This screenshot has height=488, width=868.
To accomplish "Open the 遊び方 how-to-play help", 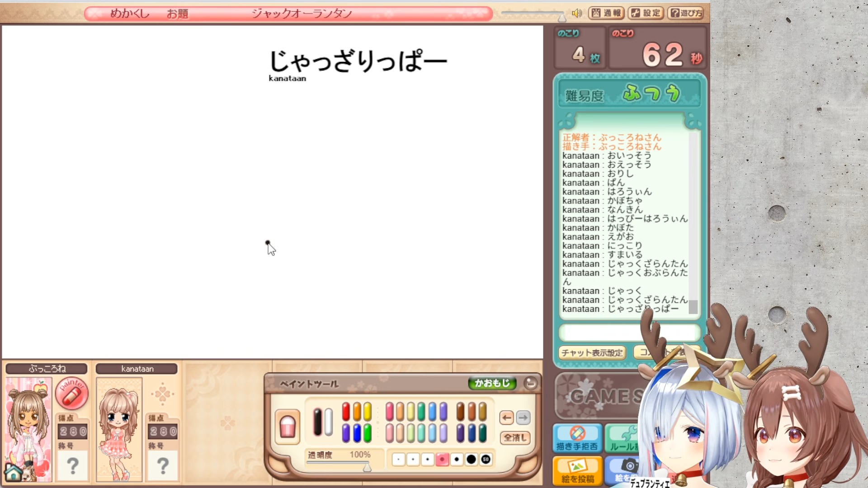I will [686, 13].
